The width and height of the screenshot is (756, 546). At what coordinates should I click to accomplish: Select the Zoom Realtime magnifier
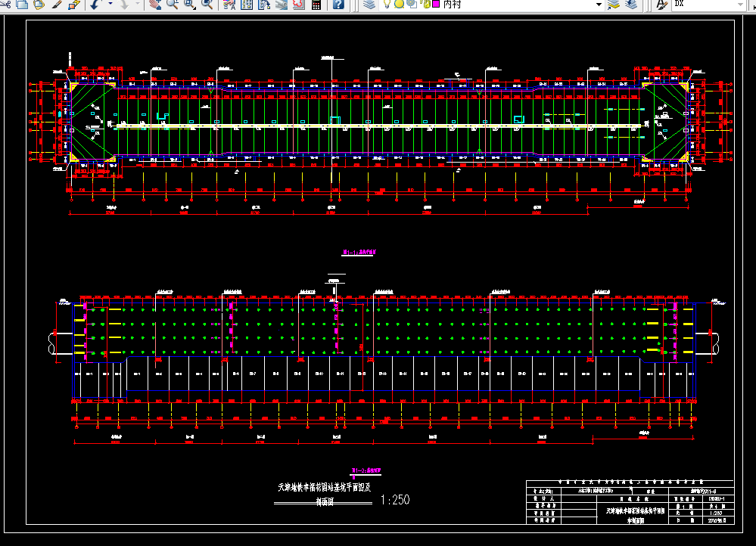pos(172,5)
